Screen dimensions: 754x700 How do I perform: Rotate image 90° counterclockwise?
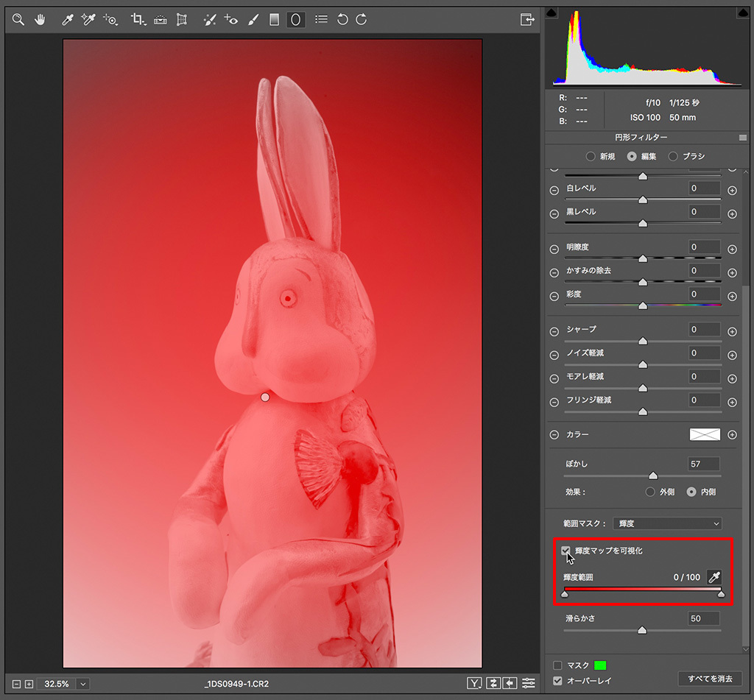[x=342, y=20]
